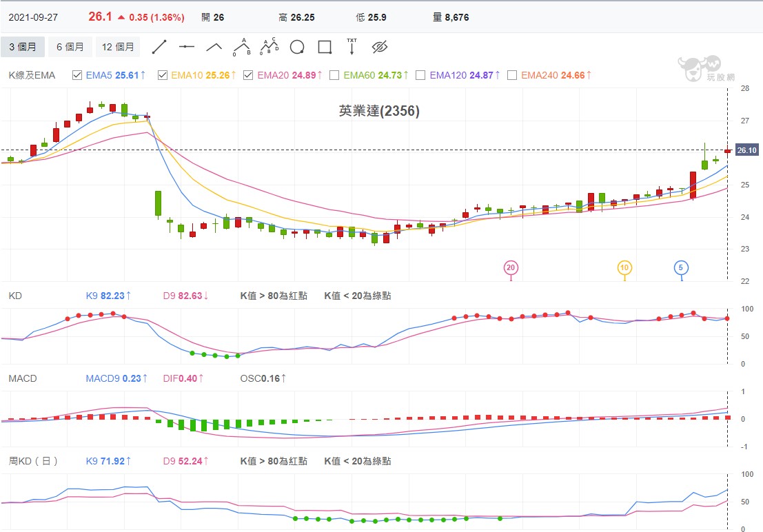Click the D9 82.63 value
763x532 pixels.
point(186,296)
